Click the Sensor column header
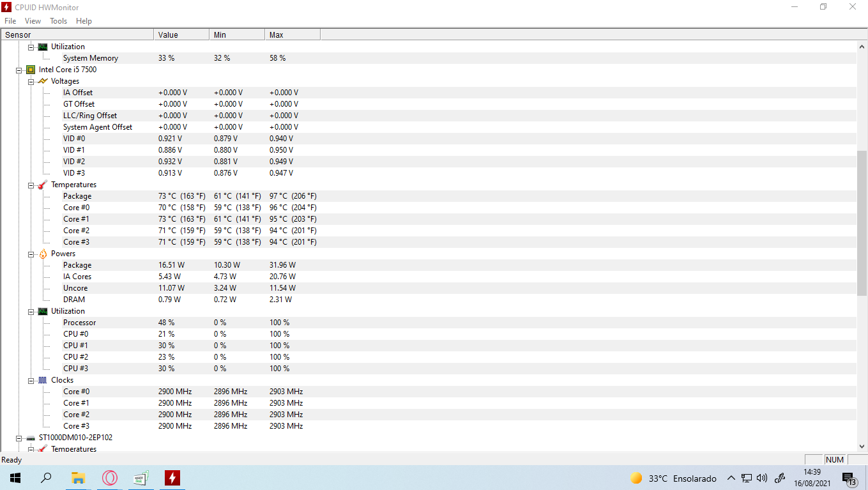868x490 pixels. 77,34
